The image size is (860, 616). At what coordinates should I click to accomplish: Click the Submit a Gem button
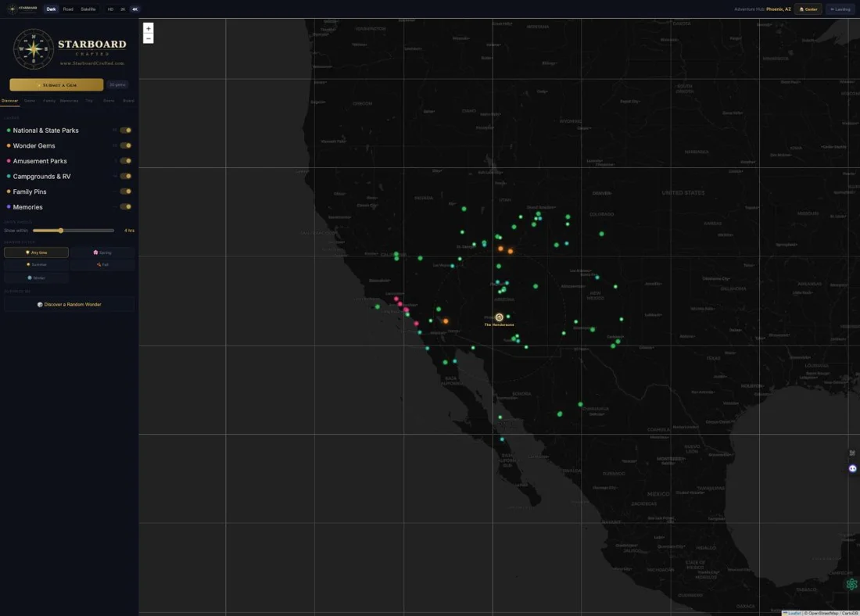click(56, 85)
